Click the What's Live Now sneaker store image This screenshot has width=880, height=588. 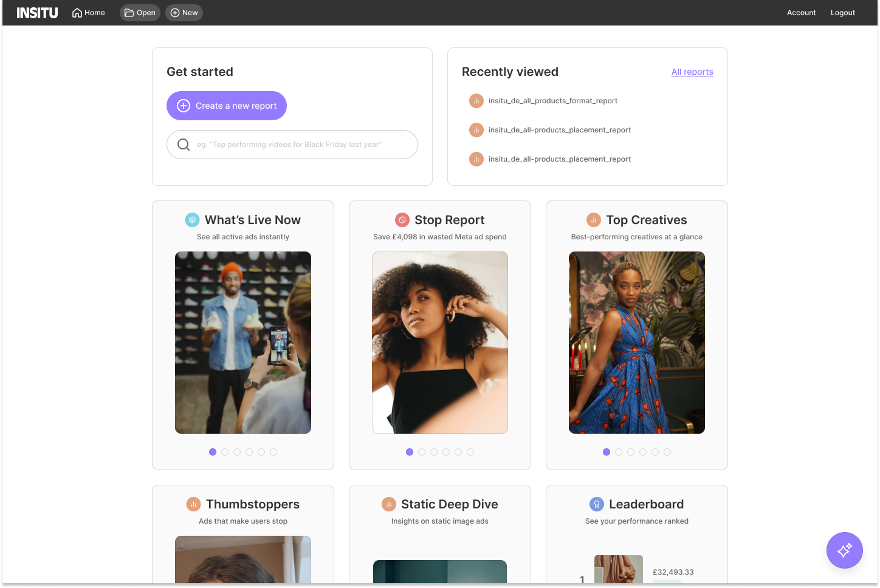point(243,343)
